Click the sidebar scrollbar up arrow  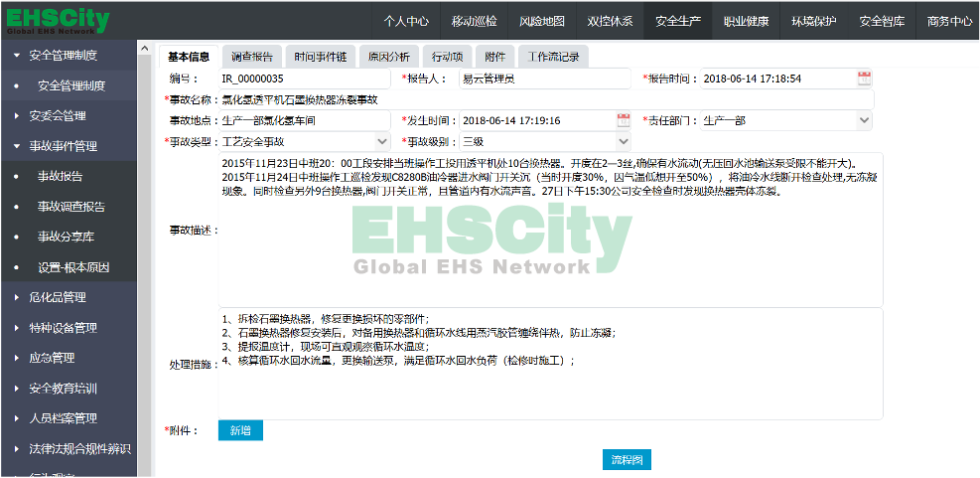[x=144, y=48]
